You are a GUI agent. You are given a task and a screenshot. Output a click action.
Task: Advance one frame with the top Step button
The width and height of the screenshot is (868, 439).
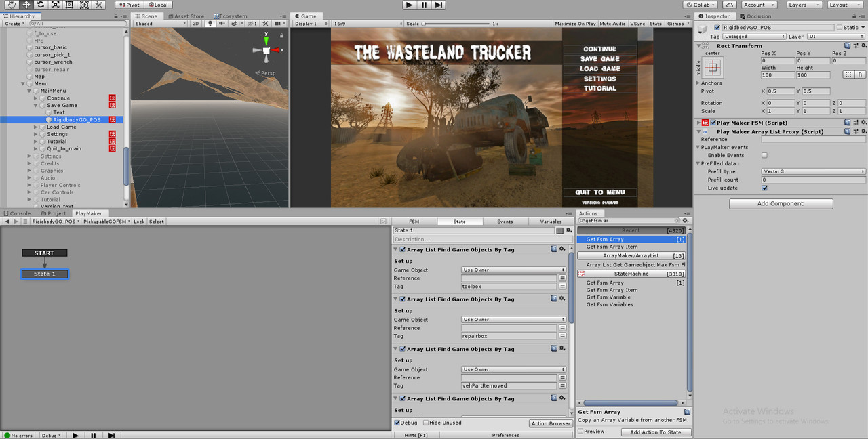[x=439, y=5]
